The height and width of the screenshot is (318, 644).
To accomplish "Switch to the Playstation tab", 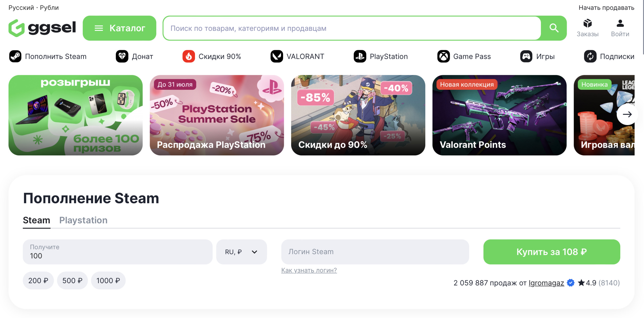I will [83, 220].
